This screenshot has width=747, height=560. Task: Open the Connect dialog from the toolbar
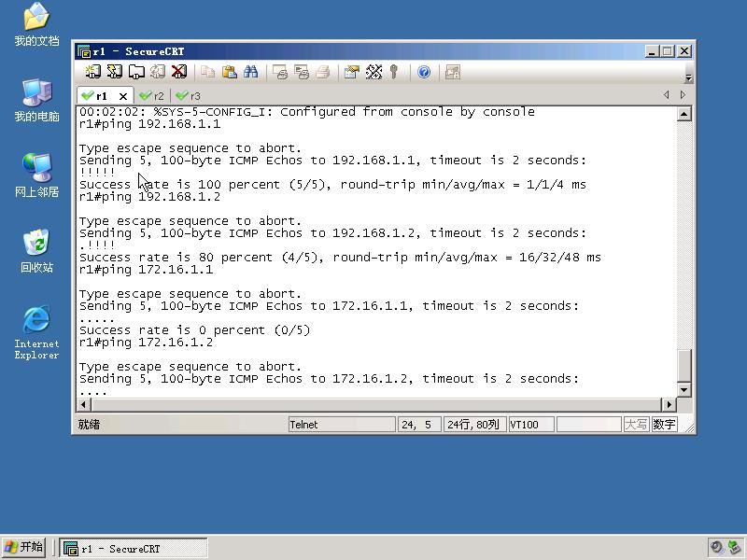(x=92, y=72)
